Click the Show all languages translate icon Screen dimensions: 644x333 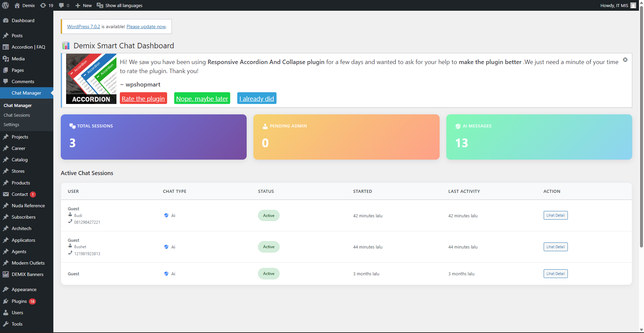click(x=100, y=5)
